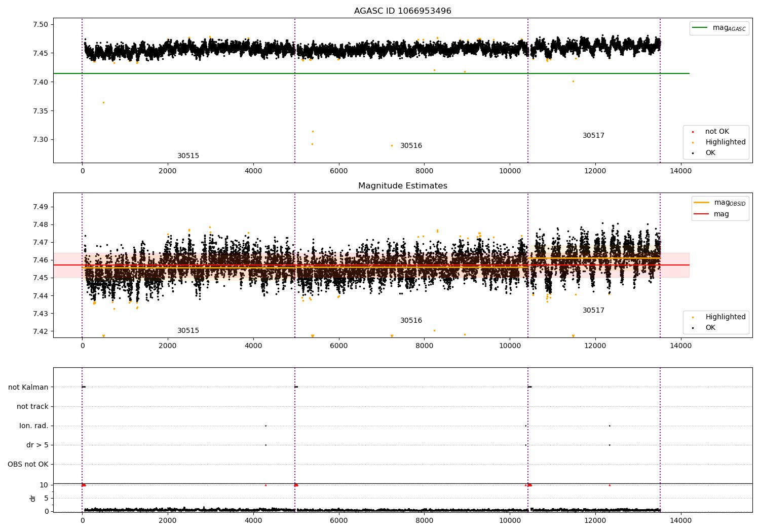Image resolution: width=760 pixels, height=532 pixels.
Task: Click the 6000 x-axis tick of middle plot
Action: pos(338,346)
